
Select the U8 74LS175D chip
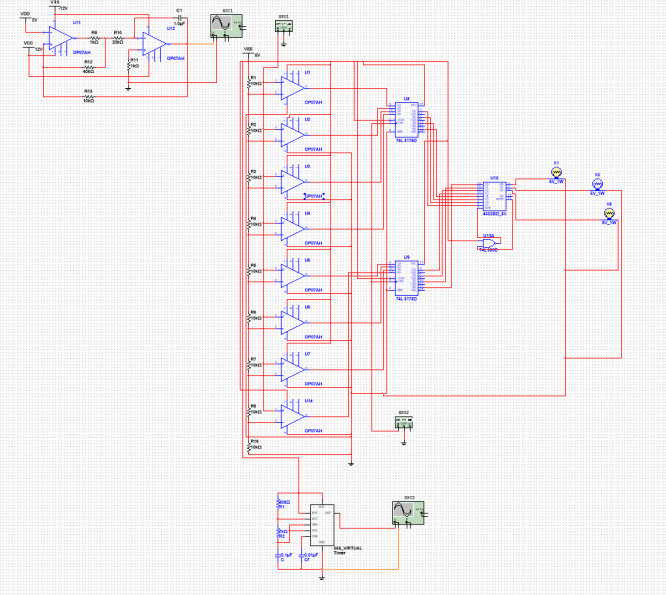406,120
